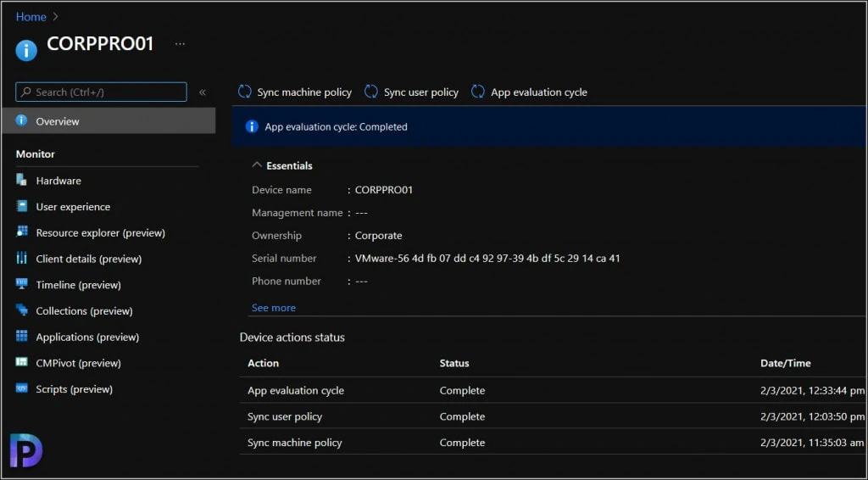Click the Device name value CORPPRO01

click(x=384, y=190)
